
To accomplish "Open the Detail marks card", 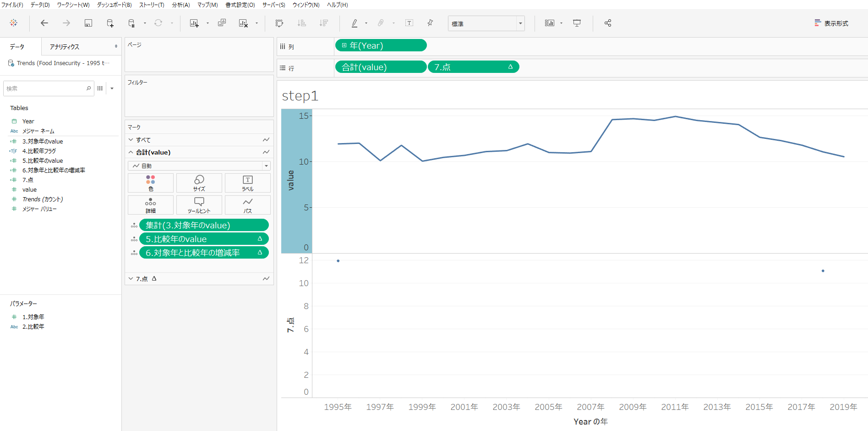I will [151, 205].
